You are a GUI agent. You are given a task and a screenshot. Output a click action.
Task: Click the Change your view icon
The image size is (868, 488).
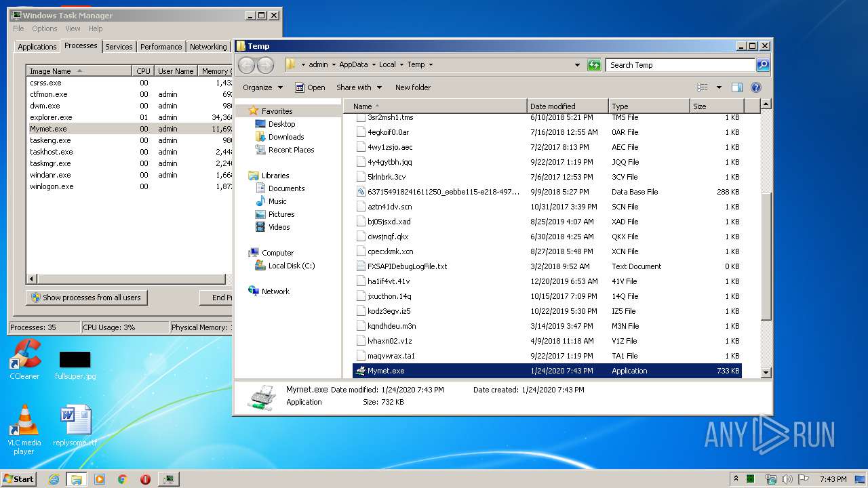(703, 87)
